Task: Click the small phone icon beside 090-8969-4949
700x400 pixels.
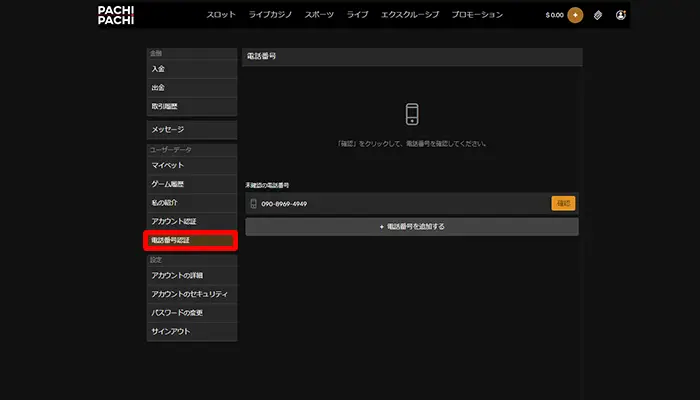Action: 253,204
